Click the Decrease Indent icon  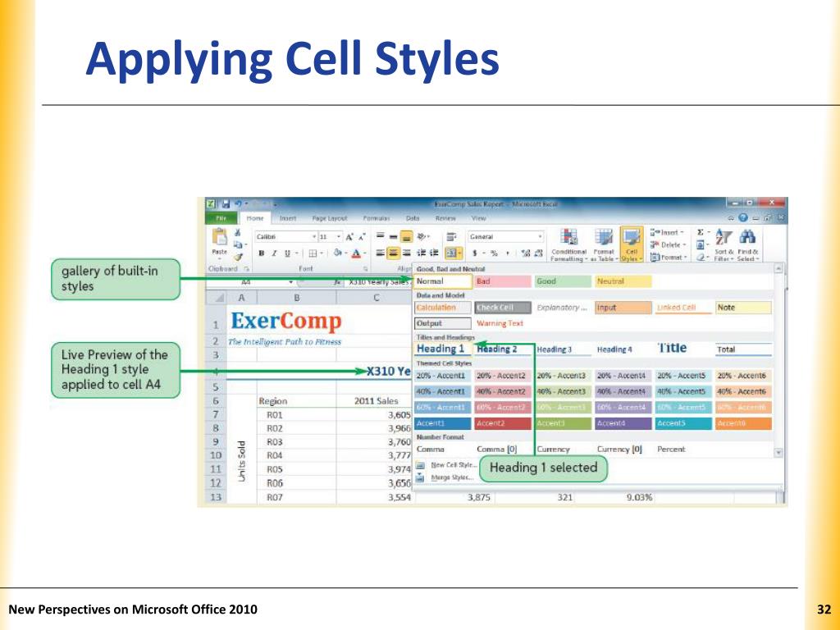[421, 253]
